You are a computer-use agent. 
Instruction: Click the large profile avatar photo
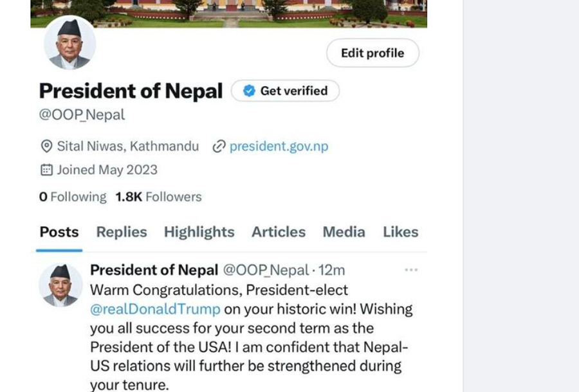69,43
